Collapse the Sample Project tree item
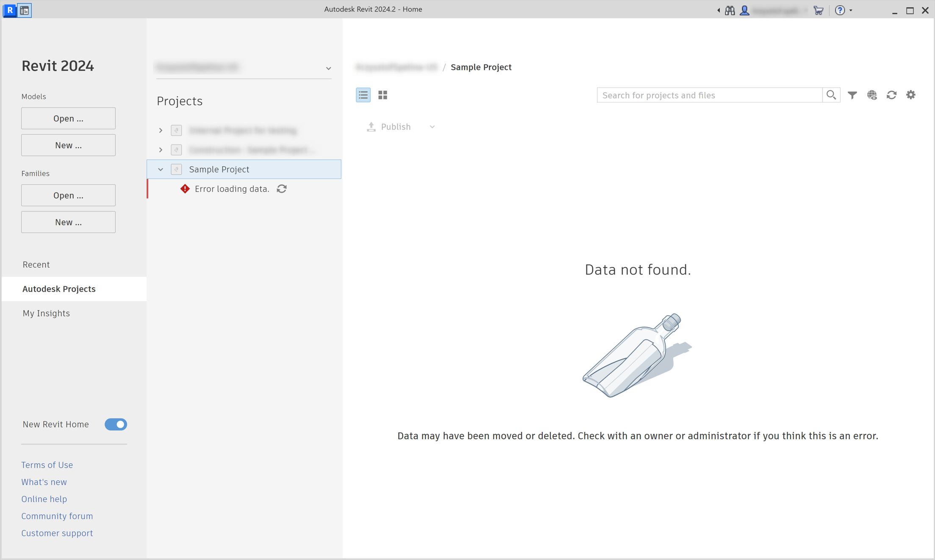Viewport: 935px width, 560px height. 161,169
